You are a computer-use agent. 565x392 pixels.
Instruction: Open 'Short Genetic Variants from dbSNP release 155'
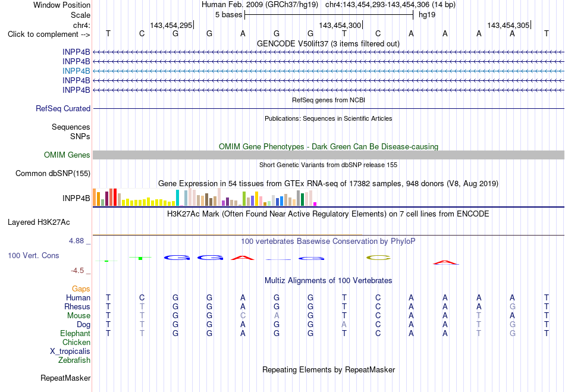pos(328,165)
